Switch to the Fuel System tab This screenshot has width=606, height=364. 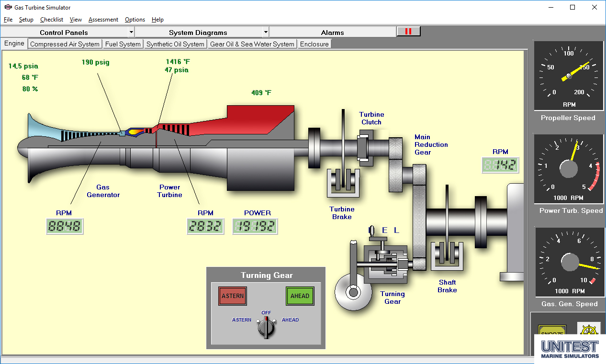click(x=123, y=44)
